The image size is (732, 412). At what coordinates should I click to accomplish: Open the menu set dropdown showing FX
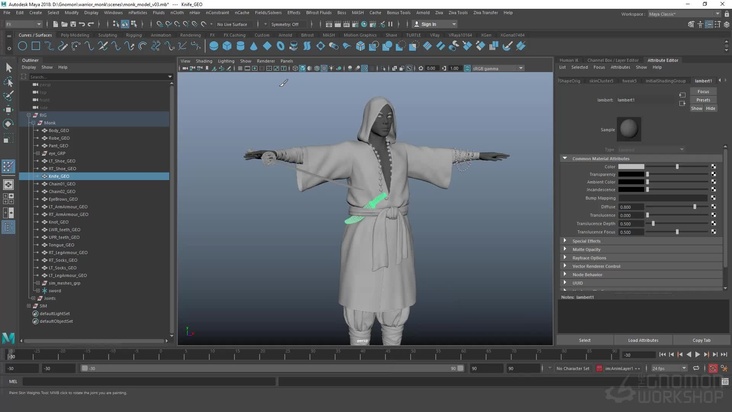pos(22,24)
